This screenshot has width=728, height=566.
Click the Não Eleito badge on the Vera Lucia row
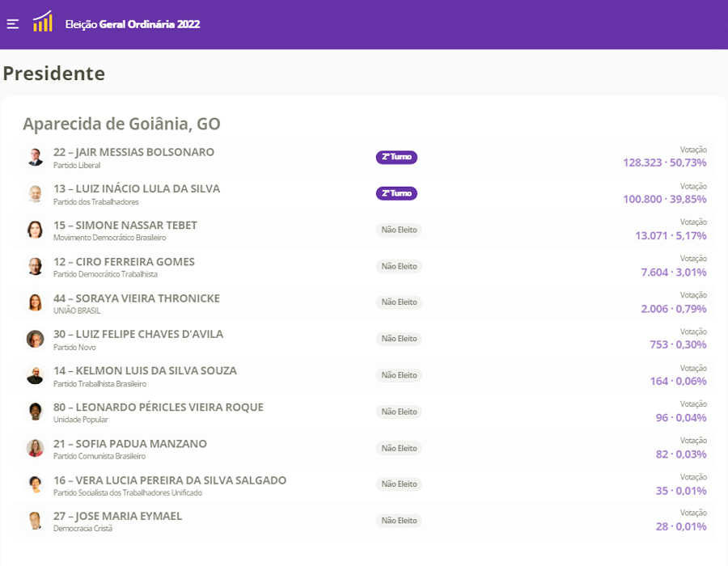pos(399,484)
